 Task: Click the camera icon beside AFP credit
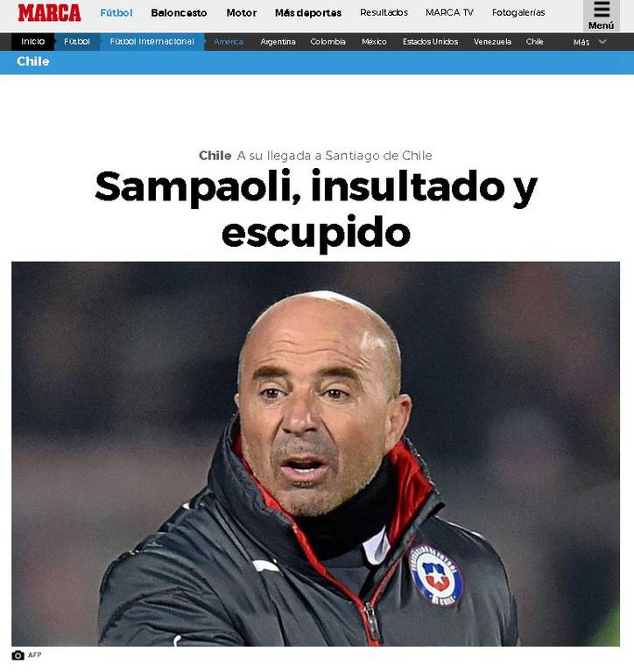18,655
